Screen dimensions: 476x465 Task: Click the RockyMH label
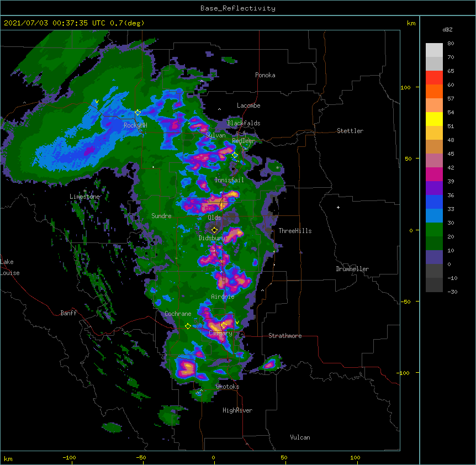coord(135,125)
